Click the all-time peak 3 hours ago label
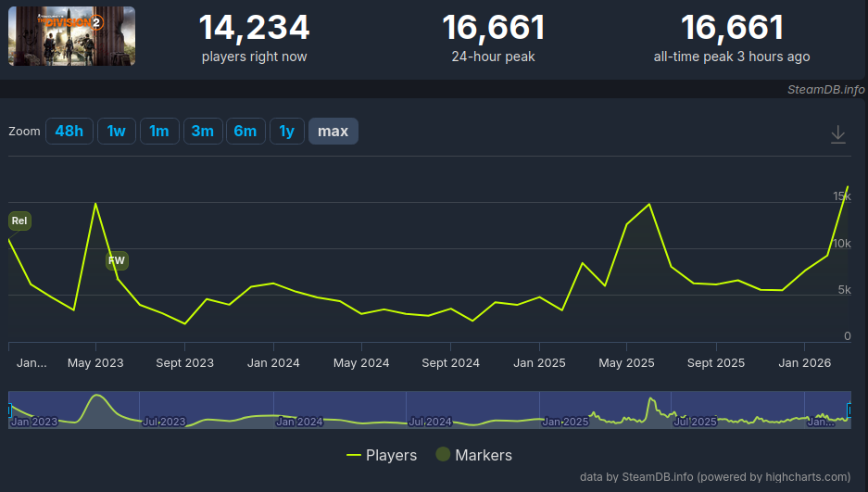The image size is (868, 492). click(x=732, y=57)
